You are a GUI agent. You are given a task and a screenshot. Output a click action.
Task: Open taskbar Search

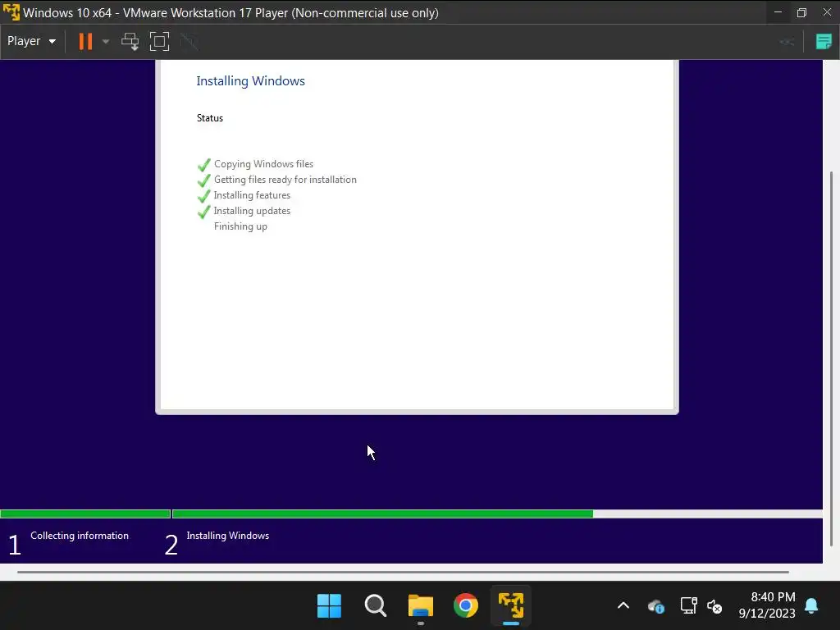coord(375,606)
